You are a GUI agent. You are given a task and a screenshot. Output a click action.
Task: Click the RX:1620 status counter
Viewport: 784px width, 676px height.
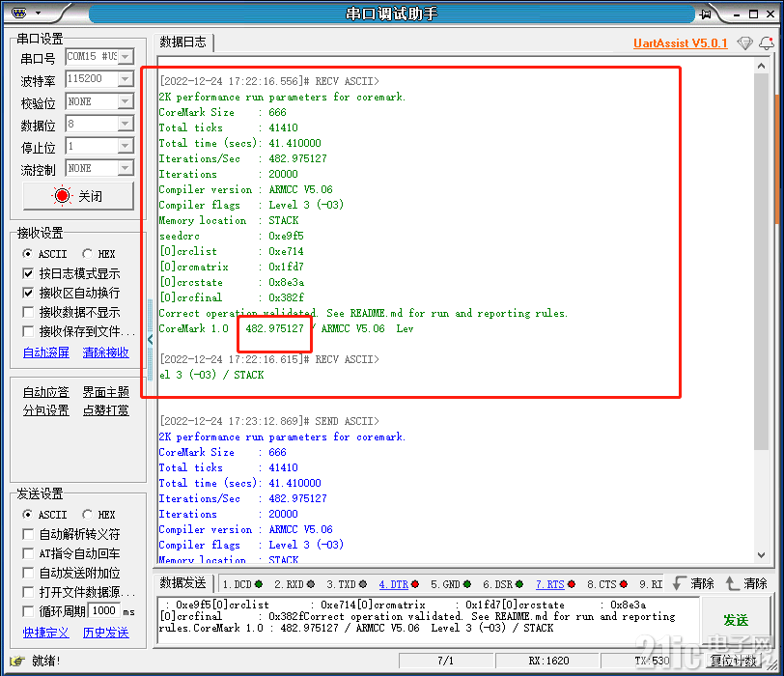(x=548, y=661)
